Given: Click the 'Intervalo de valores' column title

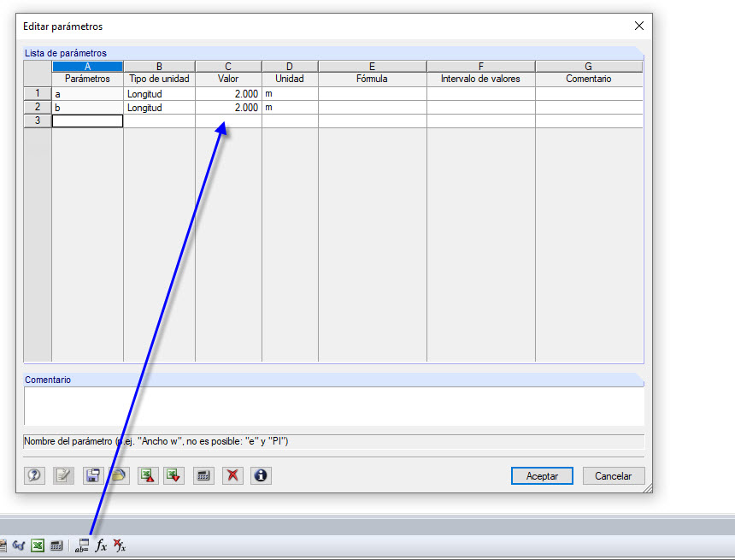Looking at the screenshot, I should [x=481, y=79].
